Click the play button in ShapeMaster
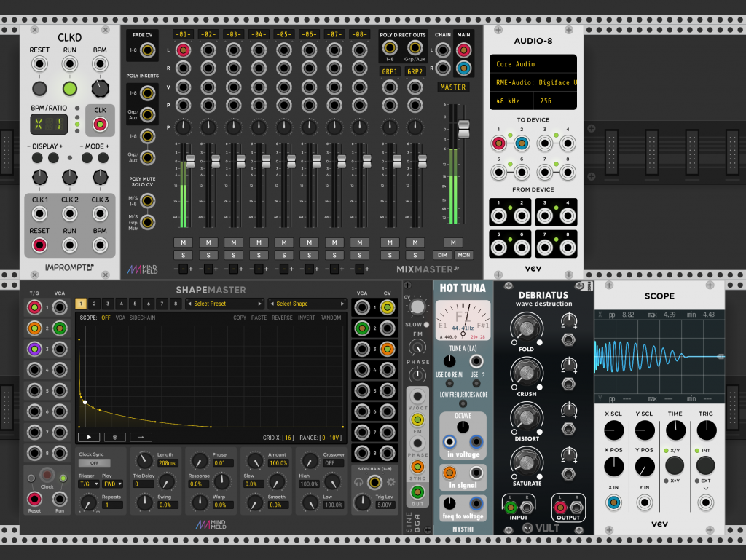 coord(89,437)
